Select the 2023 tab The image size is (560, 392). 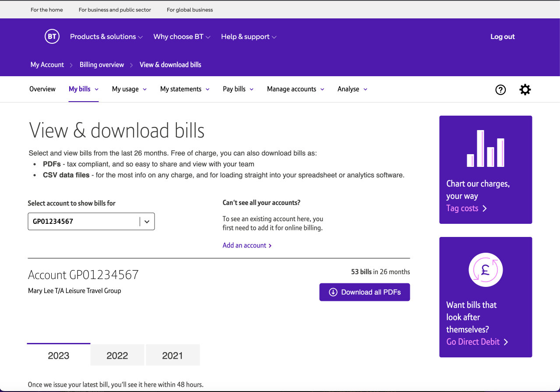tap(59, 355)
